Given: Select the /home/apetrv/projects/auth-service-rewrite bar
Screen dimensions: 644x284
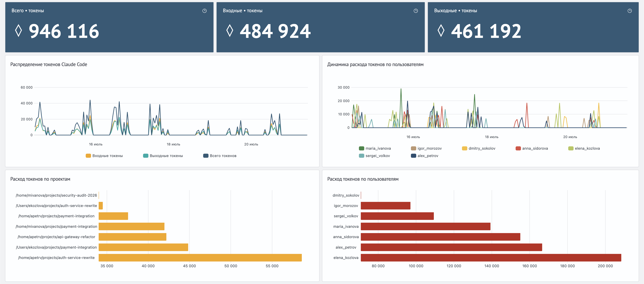Looking at the screenshot, I should (200, 258).
